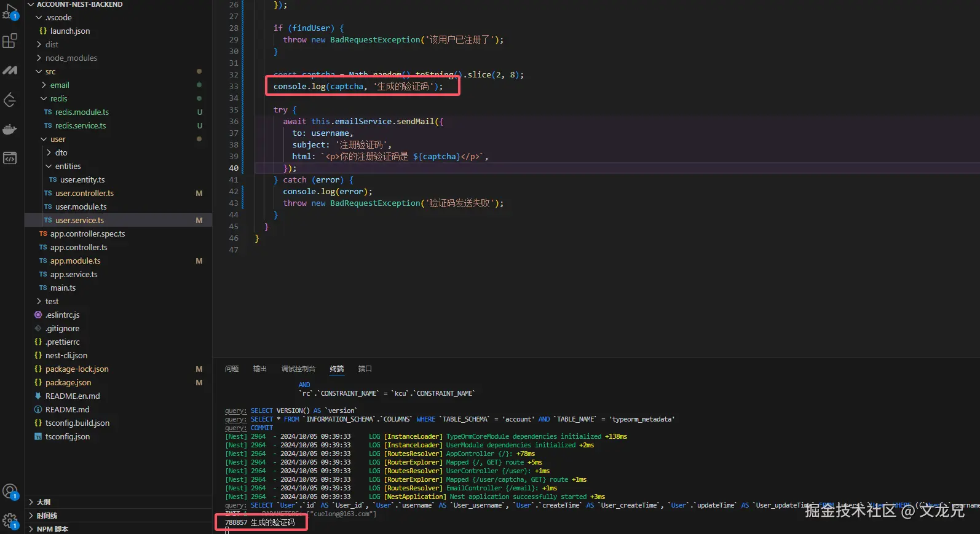The width and height of the screenshot is (980, 534).
Task: Collapse the src folder
Action: pyautogui.click(x=39, y=71)
